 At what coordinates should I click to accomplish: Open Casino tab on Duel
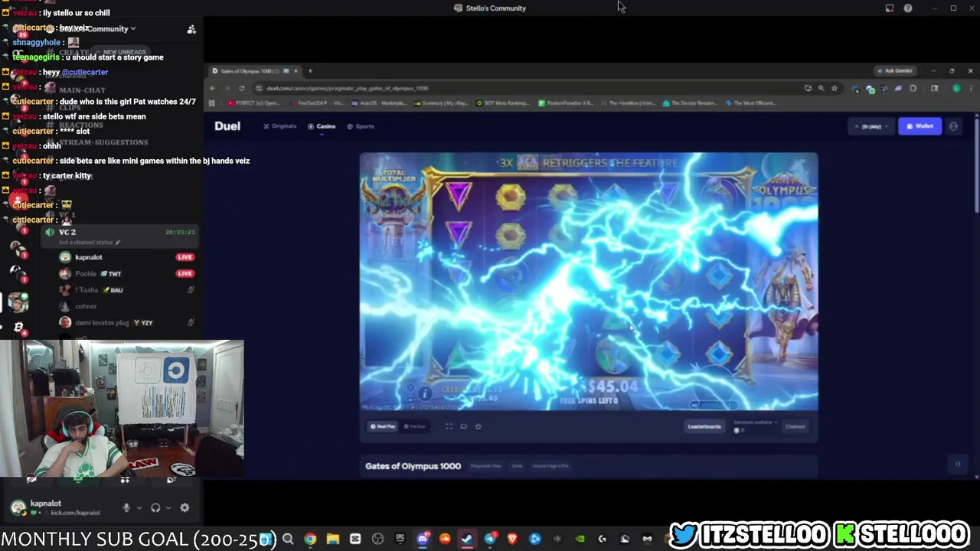pos(322,126)
